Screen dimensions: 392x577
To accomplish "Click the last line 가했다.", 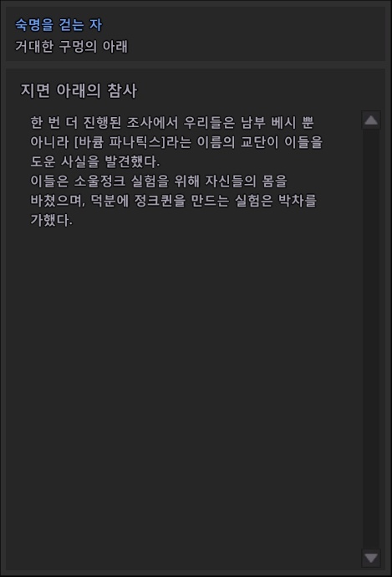I will tap(52, 220).
